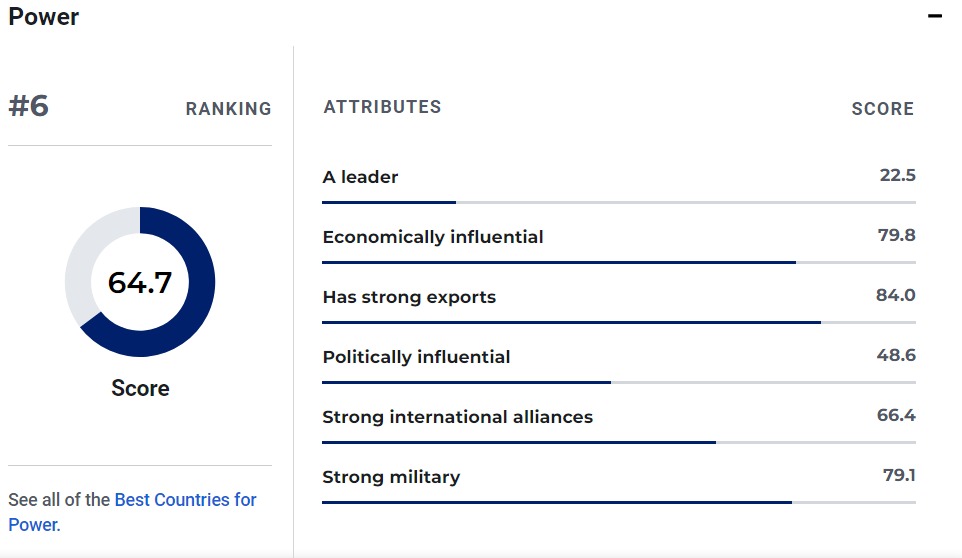Click the Strong military 79.1 score

point(899,475)
